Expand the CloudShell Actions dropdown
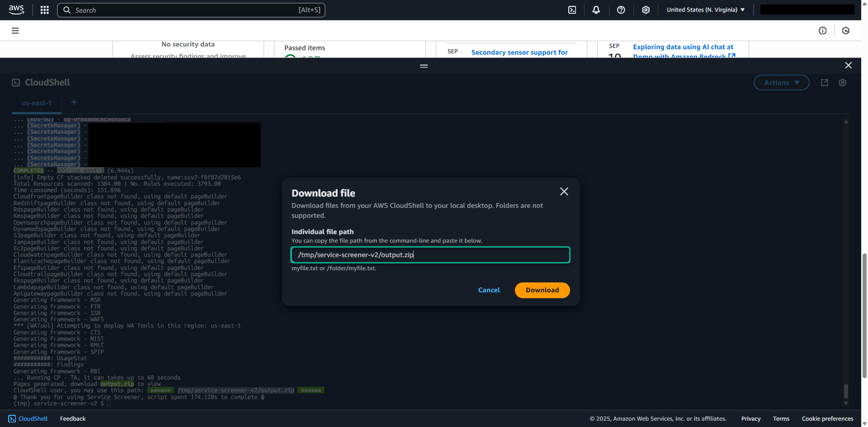This screenshot has width=868, height=427. pyautogui.click(x=781, y=83)
